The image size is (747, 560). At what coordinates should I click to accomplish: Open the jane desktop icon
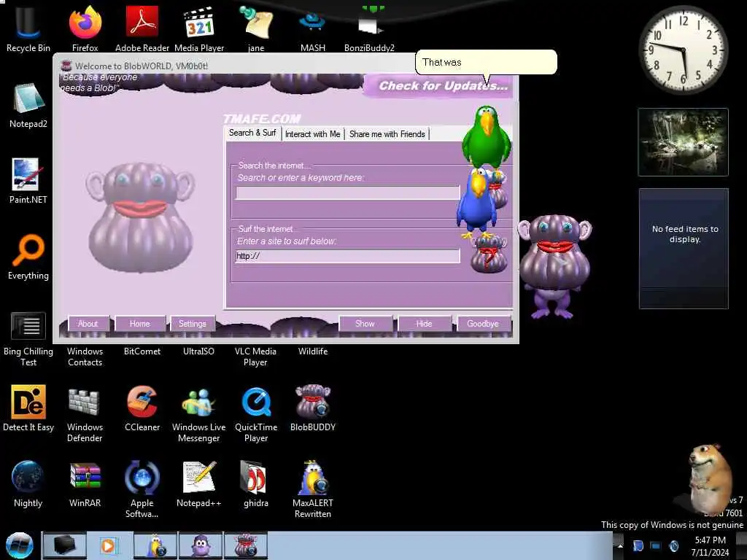click(256, 28)
